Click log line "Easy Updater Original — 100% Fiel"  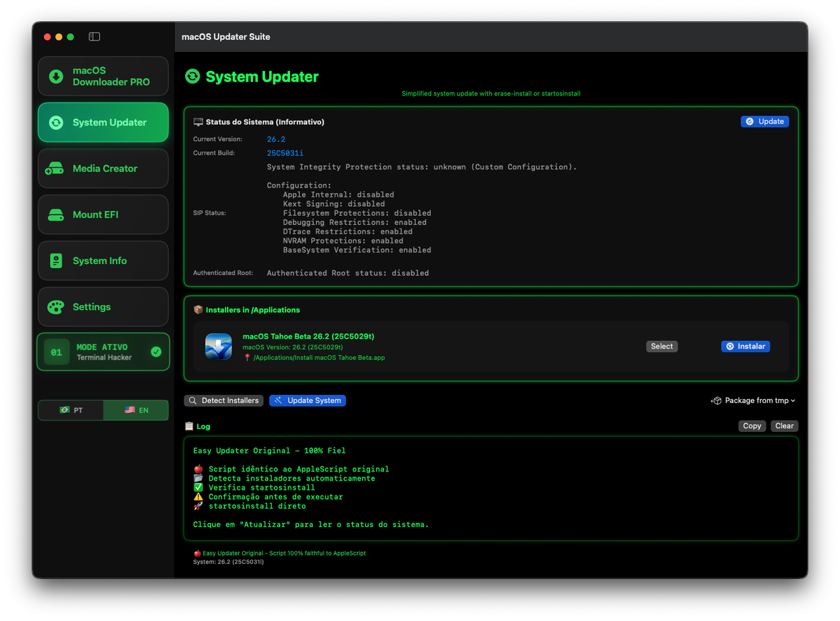point(269,451)
